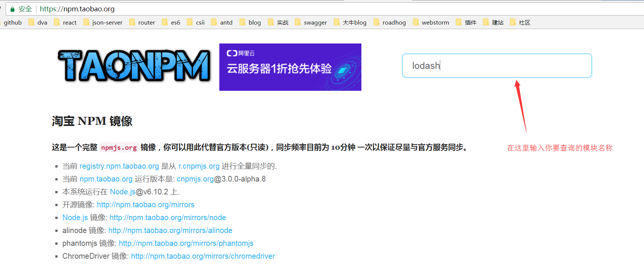644x264 pixels.
Task: Click the 淘宝 NPM 镜像 heading
Action: [92, 121]
